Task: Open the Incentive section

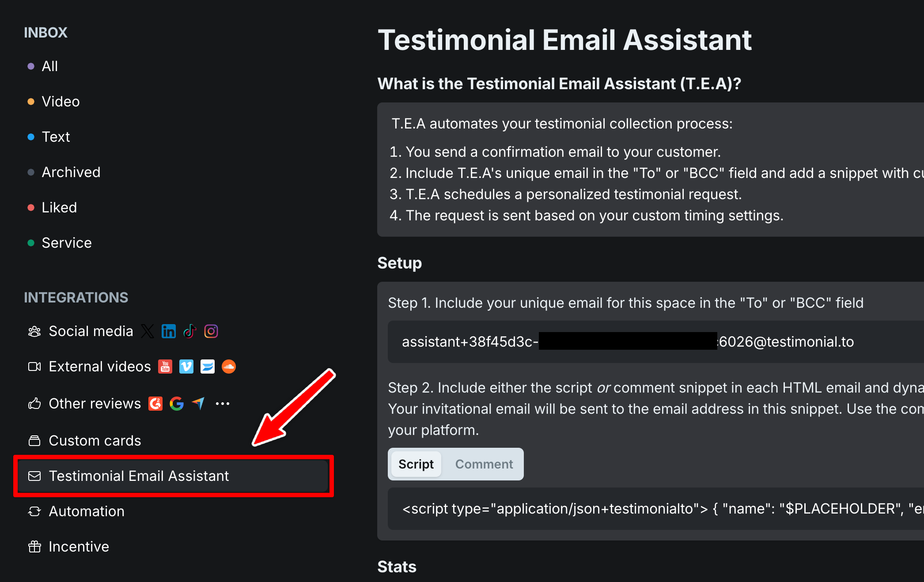Action: click(79, 547)
